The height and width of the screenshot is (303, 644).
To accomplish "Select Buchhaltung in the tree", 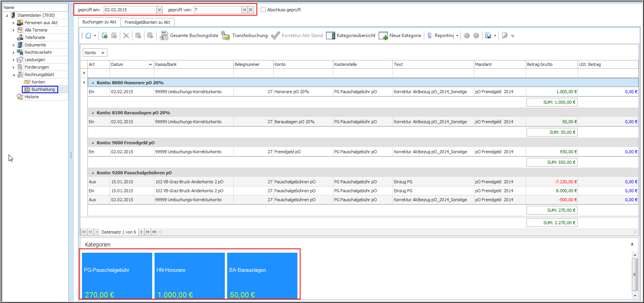I will pos(43,89).
